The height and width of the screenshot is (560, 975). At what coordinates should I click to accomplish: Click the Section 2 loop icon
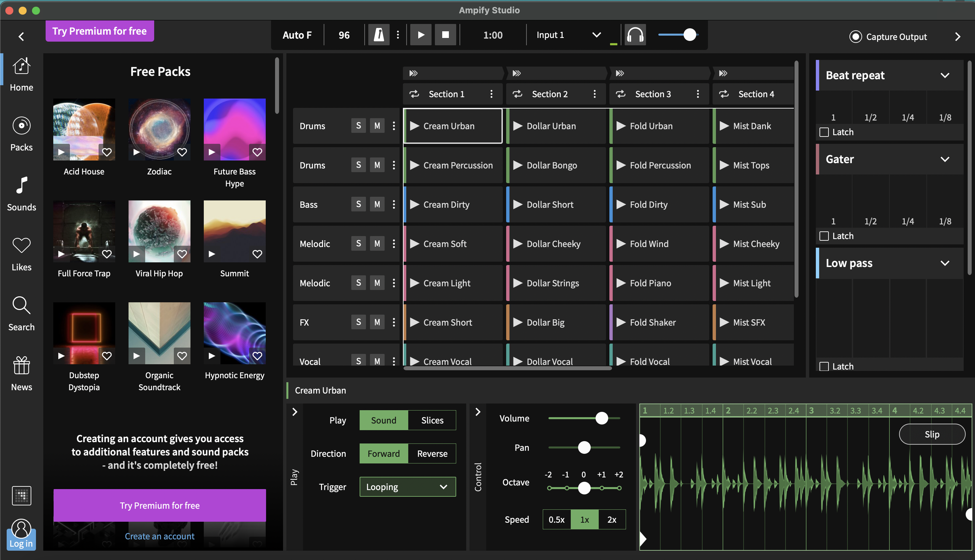[517, 94]
